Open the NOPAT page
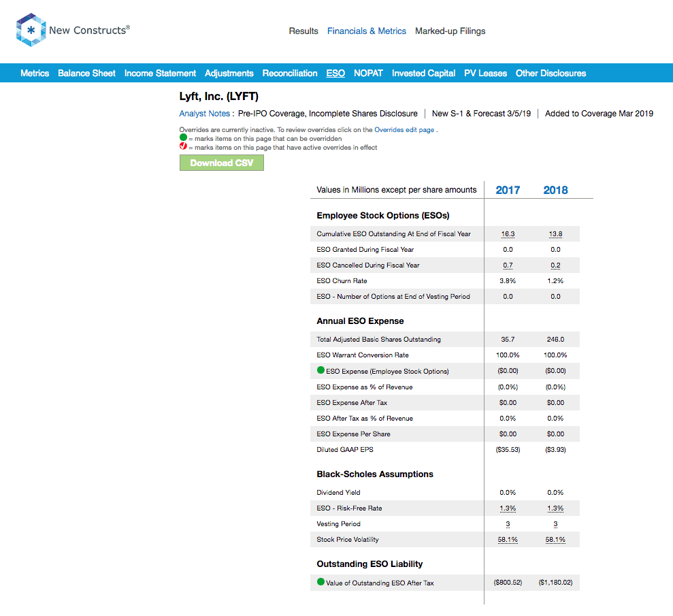The height and width of the screenshot is (616, 673). 368,73
